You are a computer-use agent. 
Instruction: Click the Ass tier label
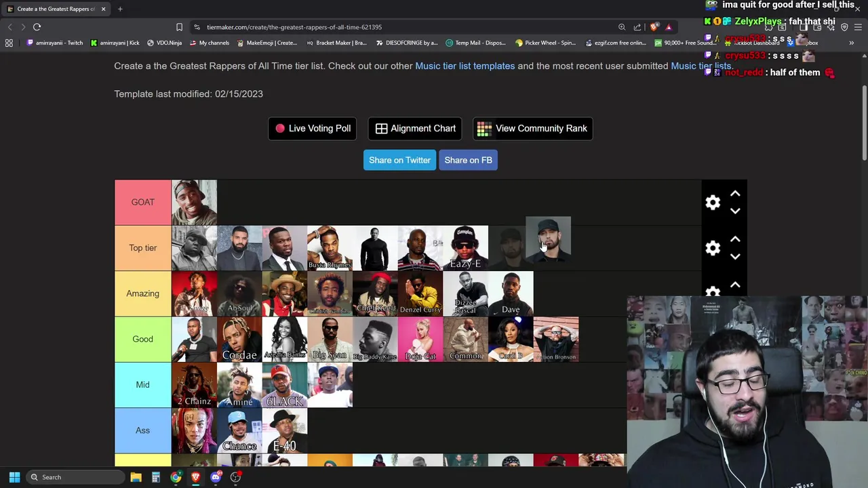pos(143,430)
